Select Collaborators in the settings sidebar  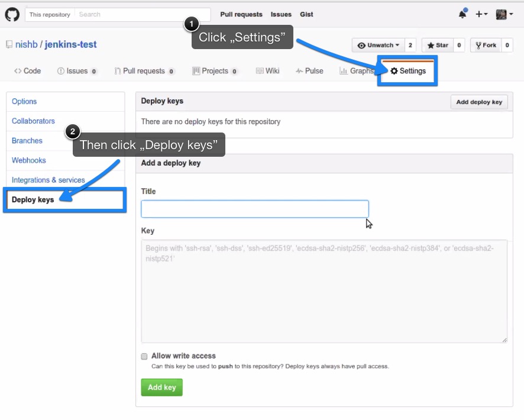pyautogui.click(x=66, y=121)
